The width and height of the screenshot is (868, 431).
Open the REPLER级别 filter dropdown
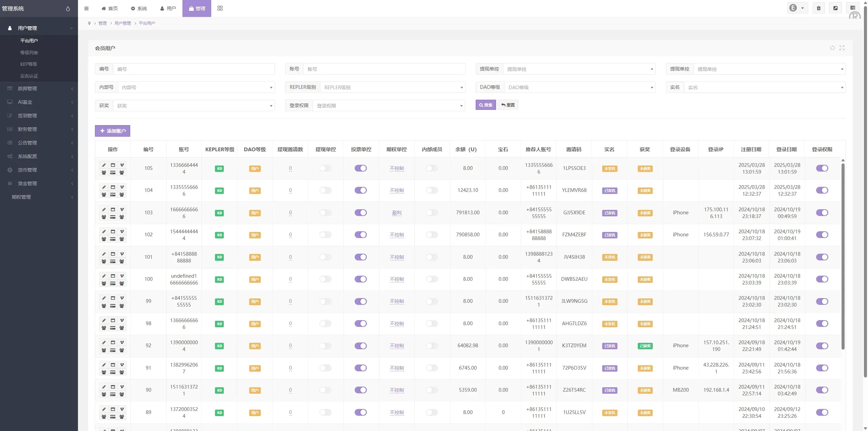[392, 87]
